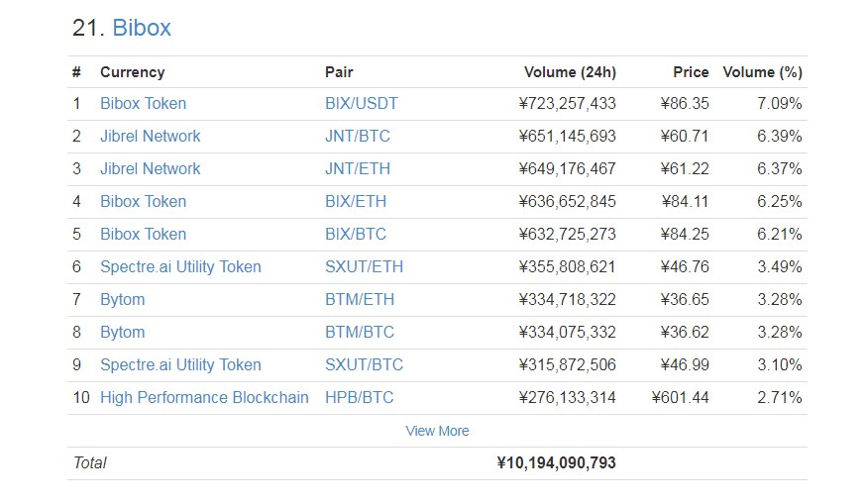Select the volume ¥315,872,506

tap(568, 364)
